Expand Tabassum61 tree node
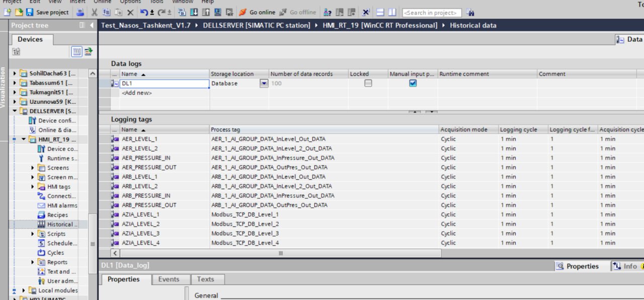This screenshot has height=300, width=644. [15, 83]
